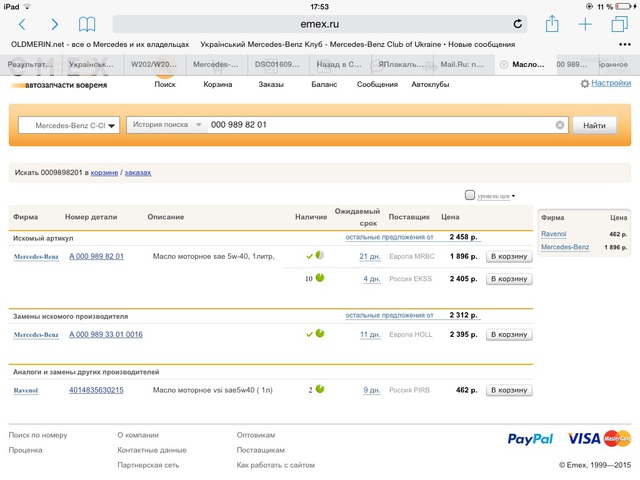Open part number A 000 989 82 01
Viewport: 640px width, 480px height.
pyautogui.click(x=96, y=256)
